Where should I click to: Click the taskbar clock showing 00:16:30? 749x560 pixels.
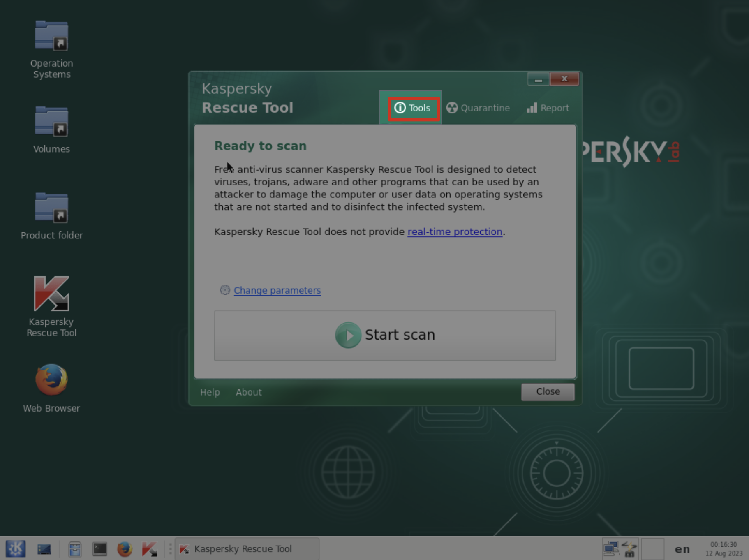[x=724, y=549]
